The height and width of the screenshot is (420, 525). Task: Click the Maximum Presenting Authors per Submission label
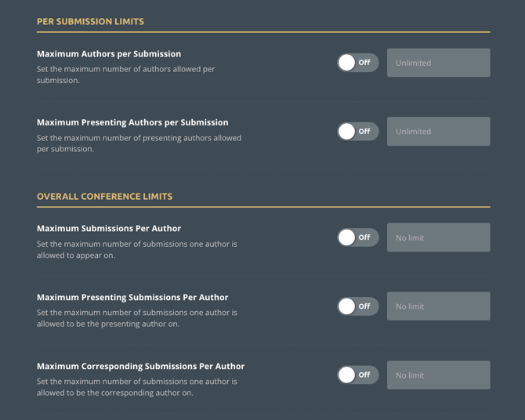coord(132,122)
